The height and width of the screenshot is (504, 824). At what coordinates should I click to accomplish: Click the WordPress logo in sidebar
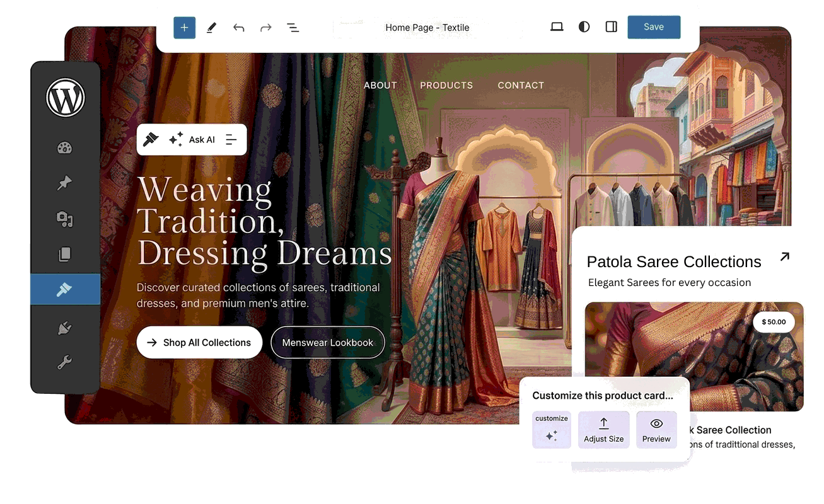(65, 98)
